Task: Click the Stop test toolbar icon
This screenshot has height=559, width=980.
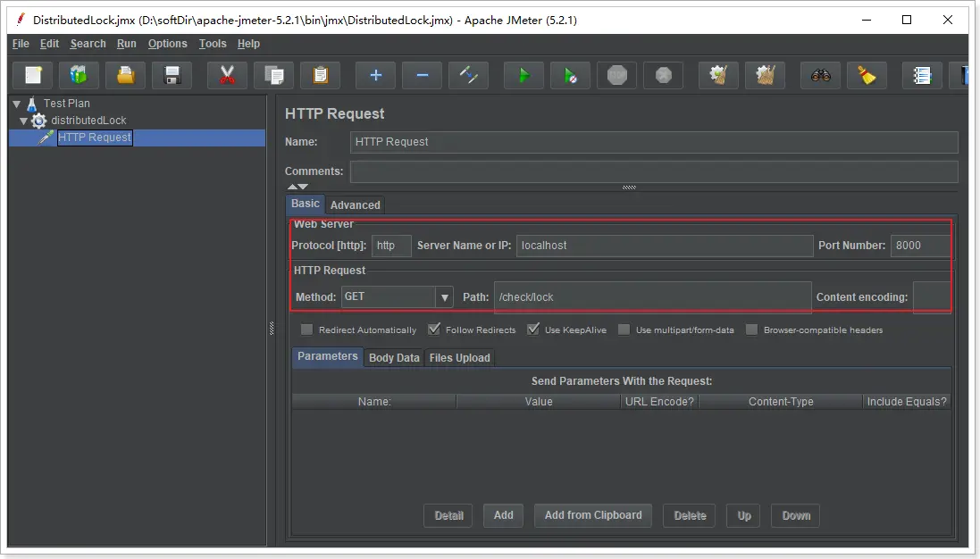Action: pyautogui.click(x=617, y=76)
